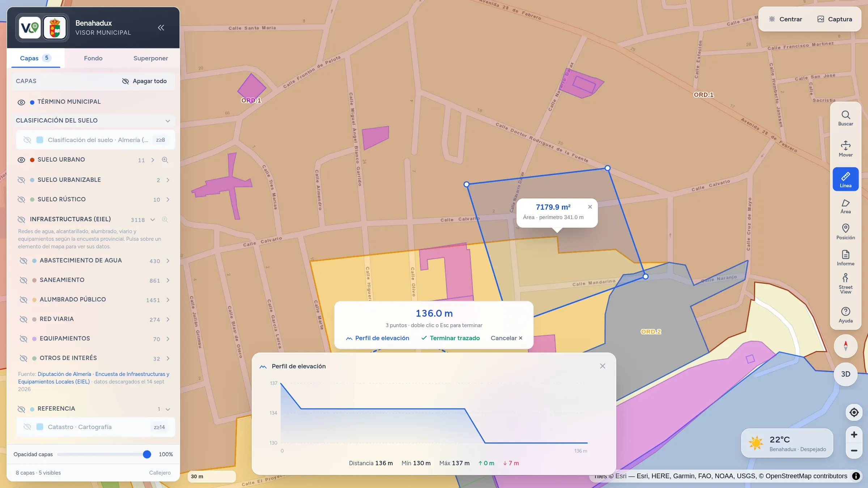Collapse the sidebar with the double chevron
This screenshot has height=488, width=868.
click(161, 27)
